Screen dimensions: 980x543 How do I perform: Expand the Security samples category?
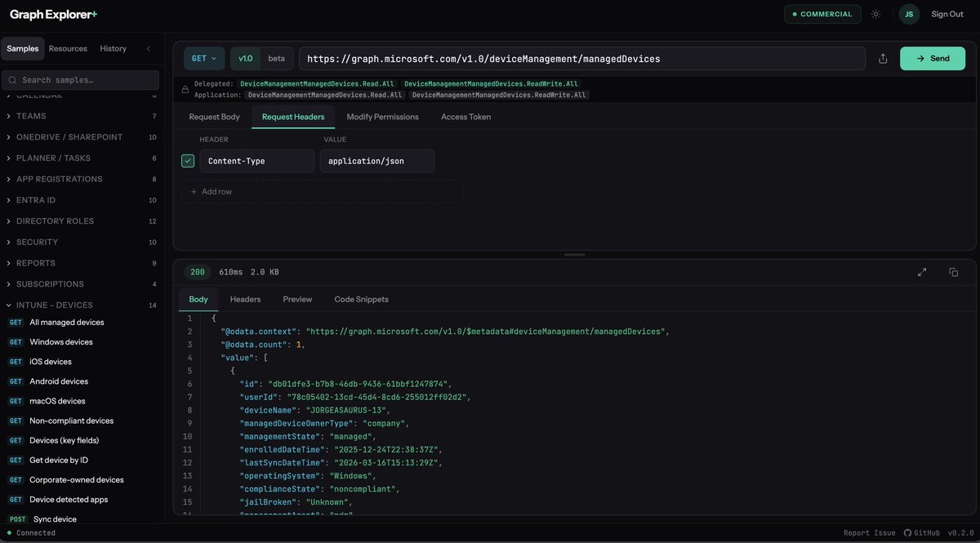point(82,243)
